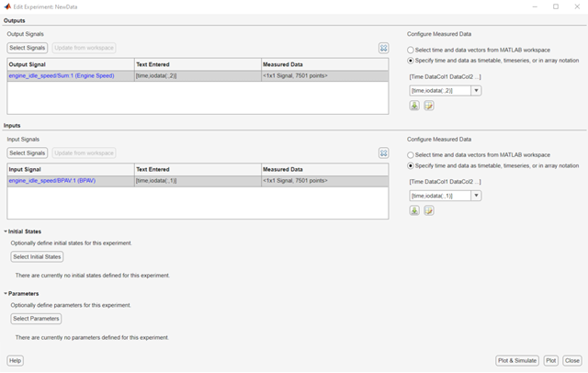Open engine_idle_speed/Sum:1 (Engine Speed) link
Image resolution: width=588 pixels, height=373 pixels.
point(62,75)
